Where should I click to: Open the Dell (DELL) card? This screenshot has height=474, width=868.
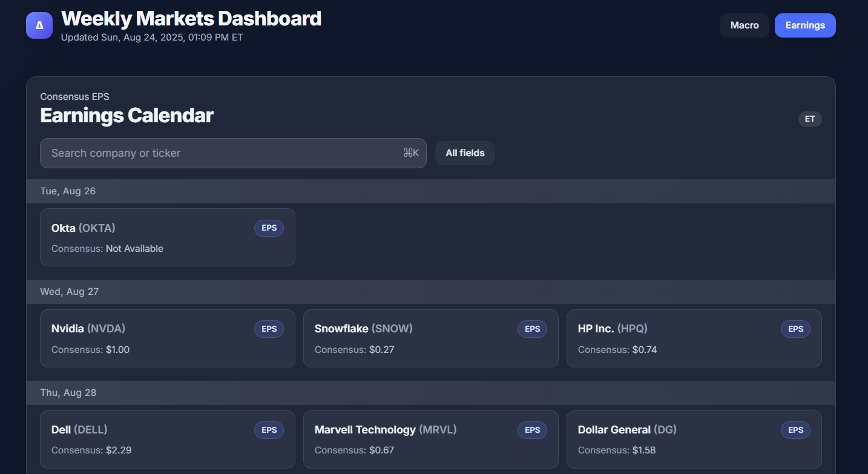tap(168, 439)
